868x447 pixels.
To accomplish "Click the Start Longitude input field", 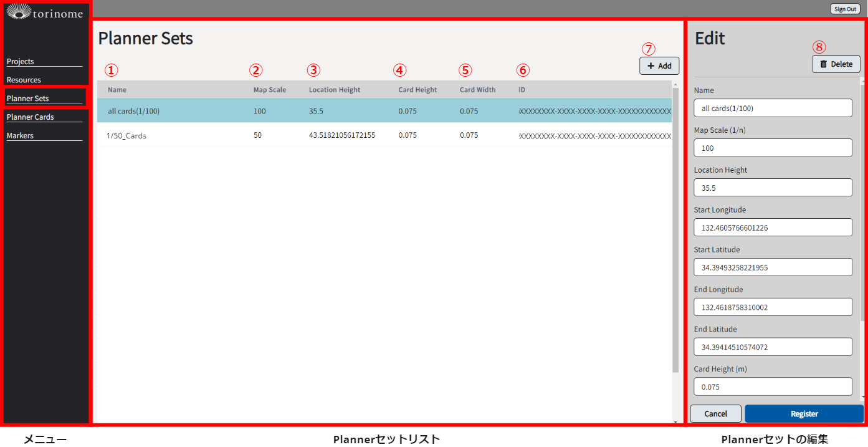I will (x=773, y=228).
